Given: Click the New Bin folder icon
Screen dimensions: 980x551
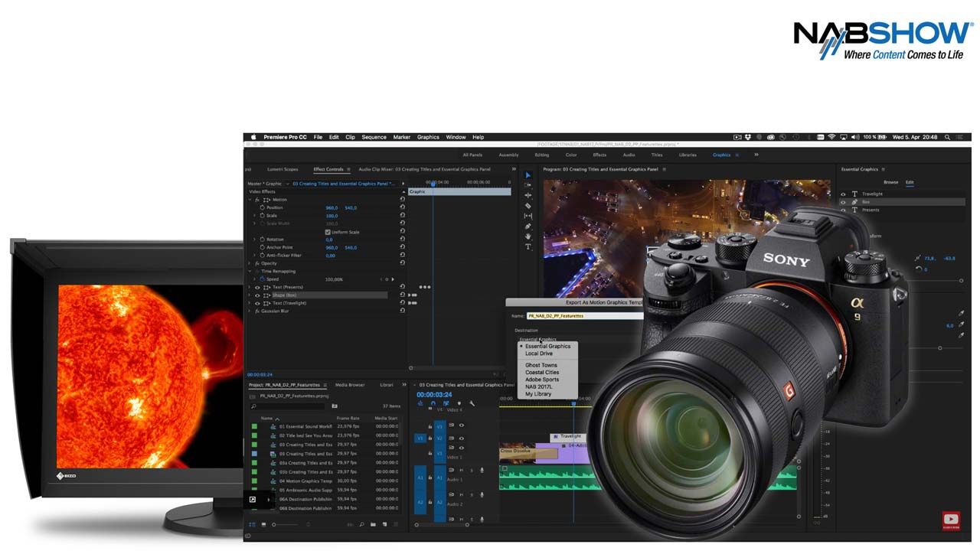Looking at the screenshot, I should (373, 524).
